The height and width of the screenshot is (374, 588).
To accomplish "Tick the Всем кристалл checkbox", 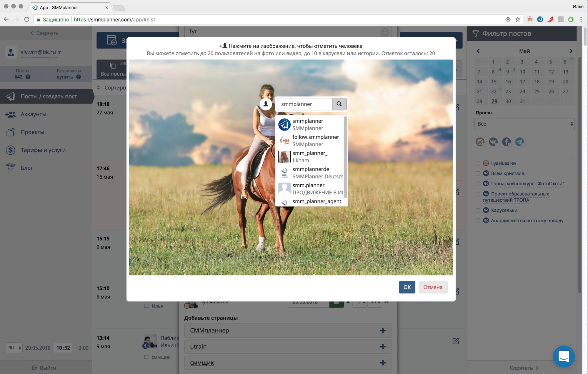I will [478, 173].
